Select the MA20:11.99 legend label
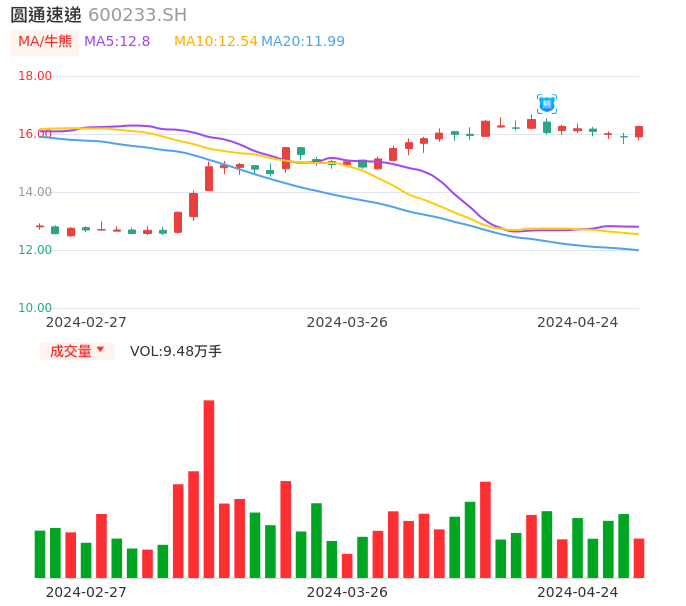This screenshot has width=686, height=606. pos(303,41)
